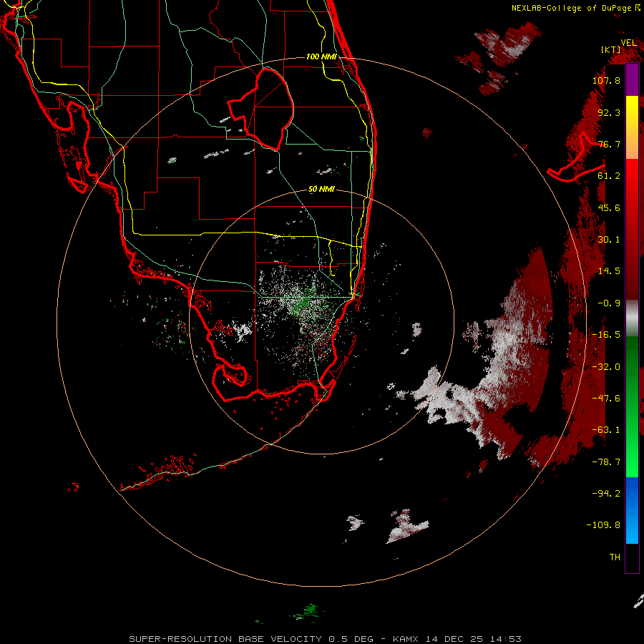Click the -16.5 legend value

pyautogui.click(x=606, y=335)
